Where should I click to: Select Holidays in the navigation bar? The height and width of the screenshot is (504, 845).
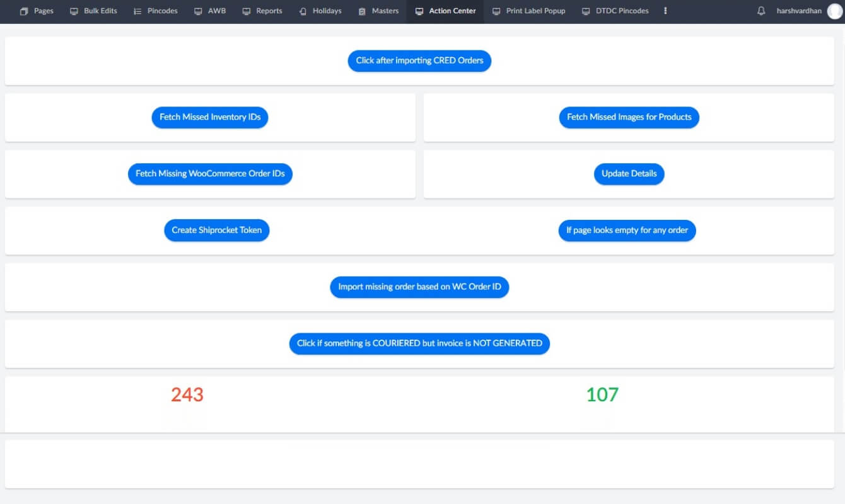tap(320, 11)
